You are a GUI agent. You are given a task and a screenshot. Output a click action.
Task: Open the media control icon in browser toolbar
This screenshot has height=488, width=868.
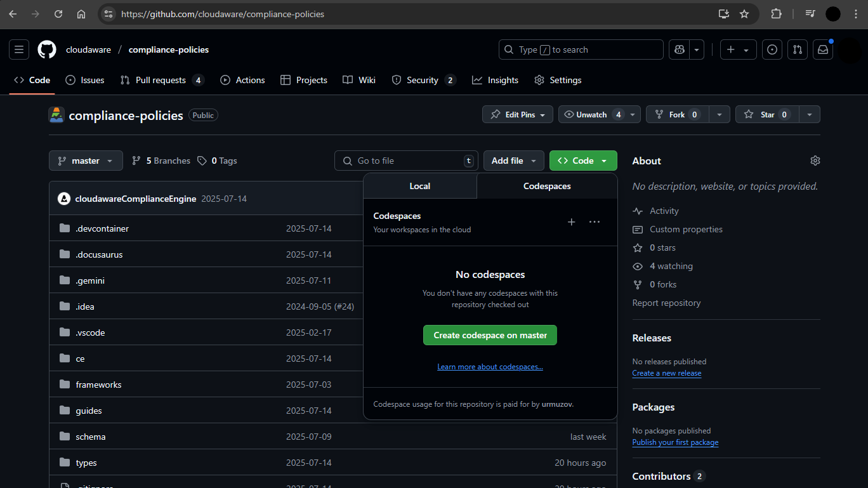pos(810,14)
